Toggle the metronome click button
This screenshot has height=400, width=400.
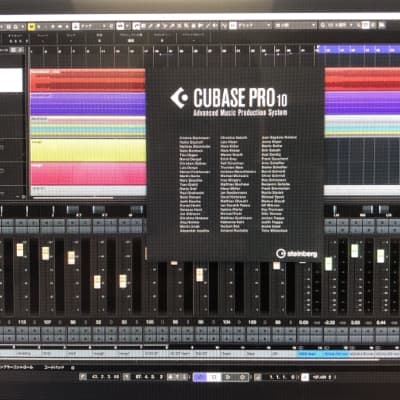click(x=305, y=377)
